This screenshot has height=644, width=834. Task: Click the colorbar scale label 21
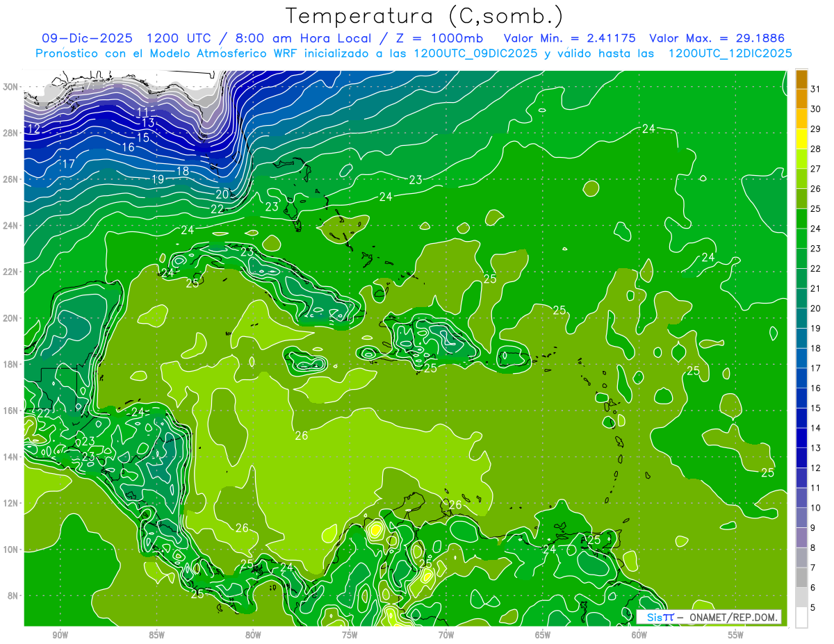816,288
